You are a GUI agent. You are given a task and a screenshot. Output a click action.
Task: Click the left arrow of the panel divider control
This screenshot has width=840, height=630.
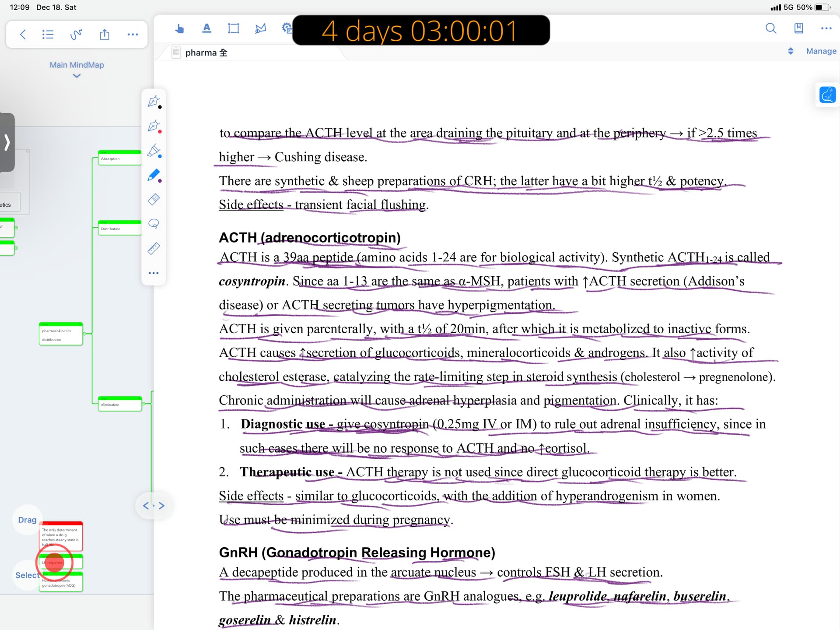click(x=146, y=506)
